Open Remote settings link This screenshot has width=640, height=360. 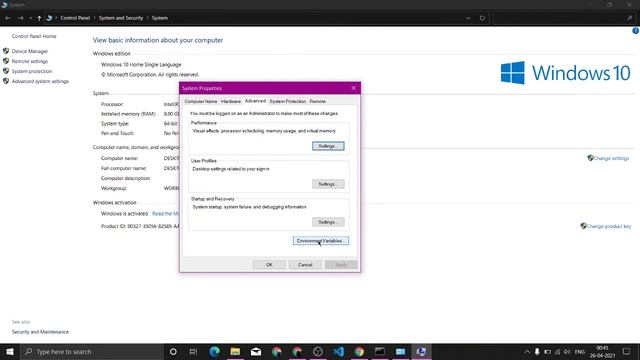point(30,61)
